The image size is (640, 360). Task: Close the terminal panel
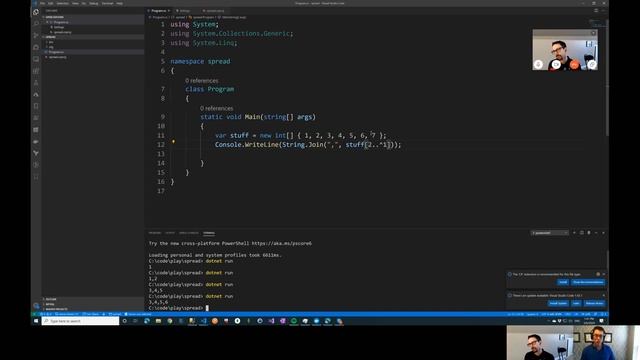[603, 233]
